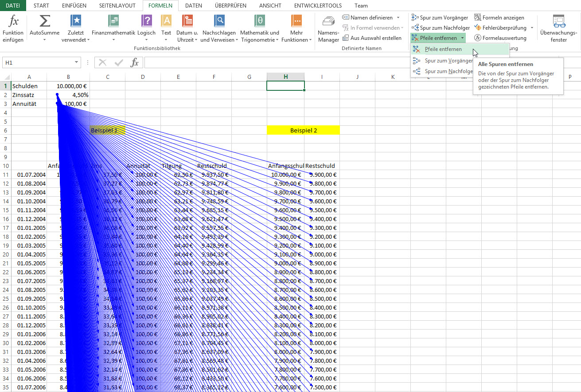The image size is (581, 392).
Task: Switch to the DATEN tab
Action: pos(193,6)
